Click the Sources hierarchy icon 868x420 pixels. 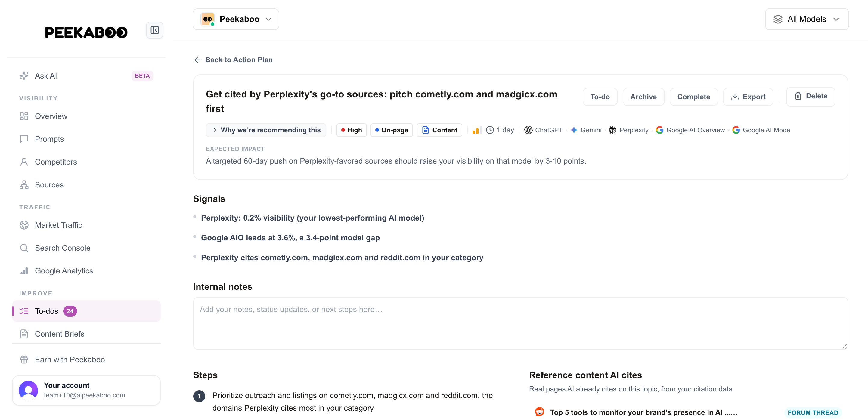(x=24, y=185)
